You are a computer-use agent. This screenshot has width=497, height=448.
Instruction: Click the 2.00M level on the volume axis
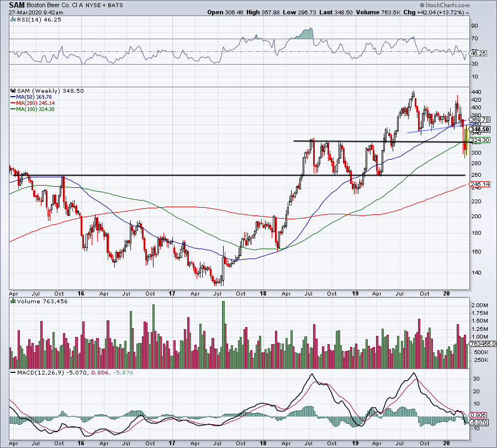(x=479, y=305)
